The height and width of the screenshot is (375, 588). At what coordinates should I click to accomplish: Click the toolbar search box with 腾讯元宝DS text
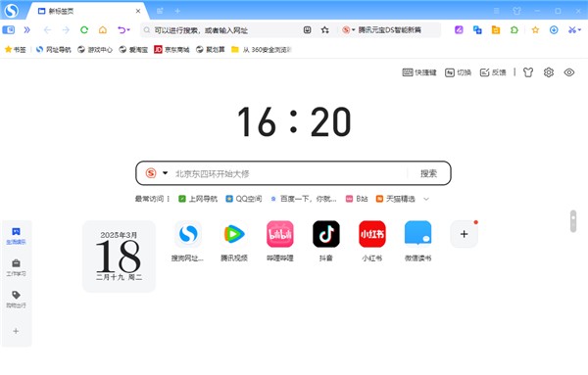click(390, 30)
